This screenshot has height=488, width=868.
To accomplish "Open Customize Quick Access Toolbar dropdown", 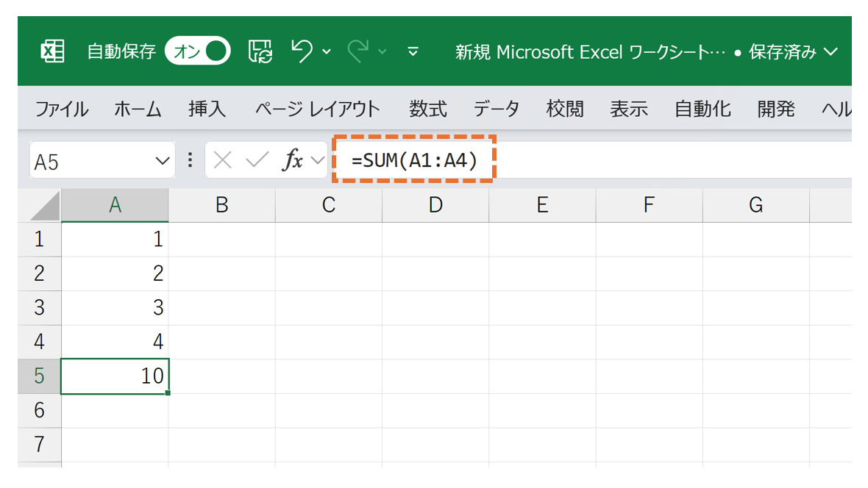I will coord(413,52).
